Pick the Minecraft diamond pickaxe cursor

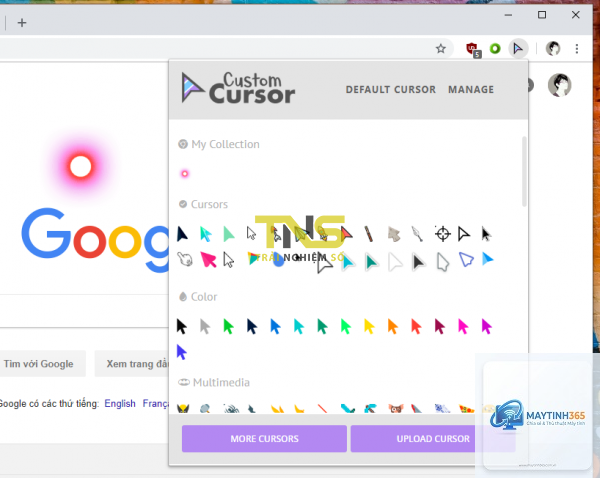pos(370,408)
